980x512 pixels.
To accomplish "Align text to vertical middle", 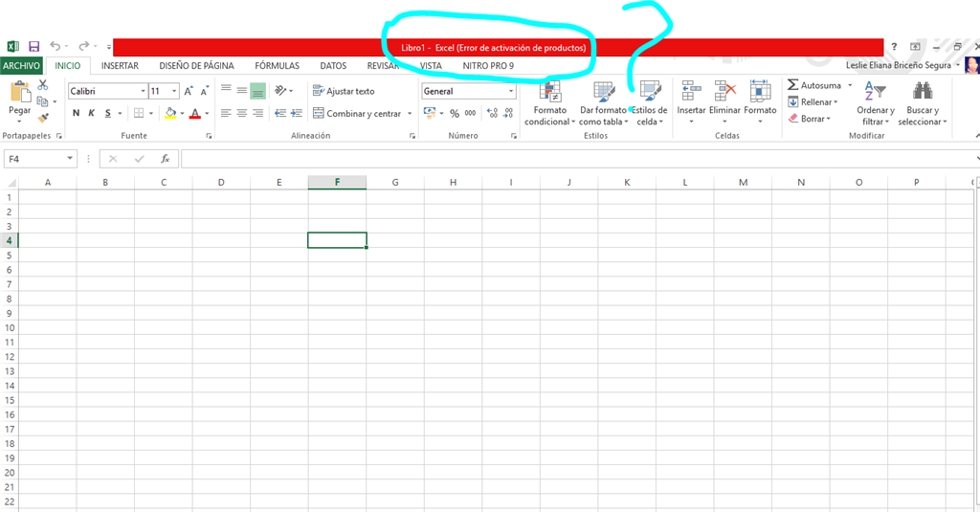I will (242, 91).
